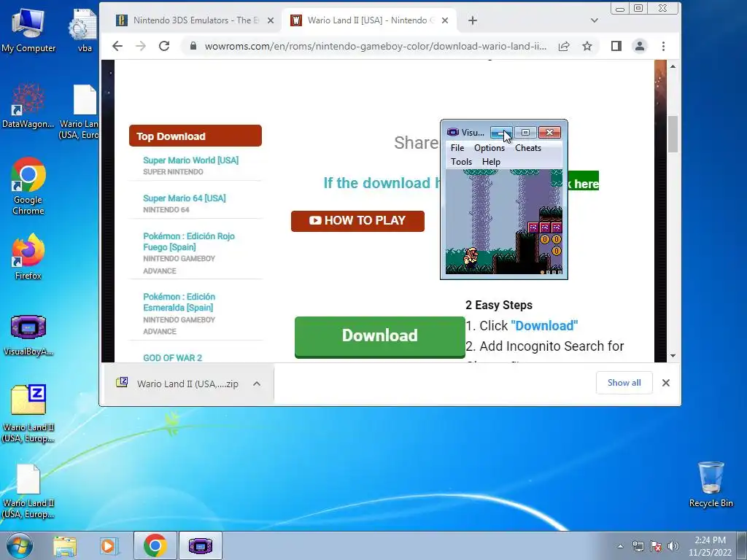Click the wowroms address bar
Screen dimensions: 747x560
click(376, 46)
